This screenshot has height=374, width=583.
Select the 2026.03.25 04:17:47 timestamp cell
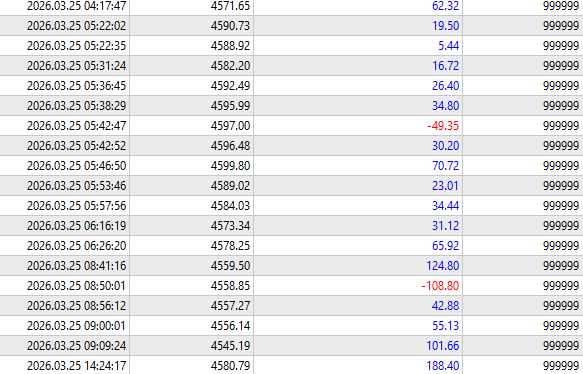[x=77, y=6]
